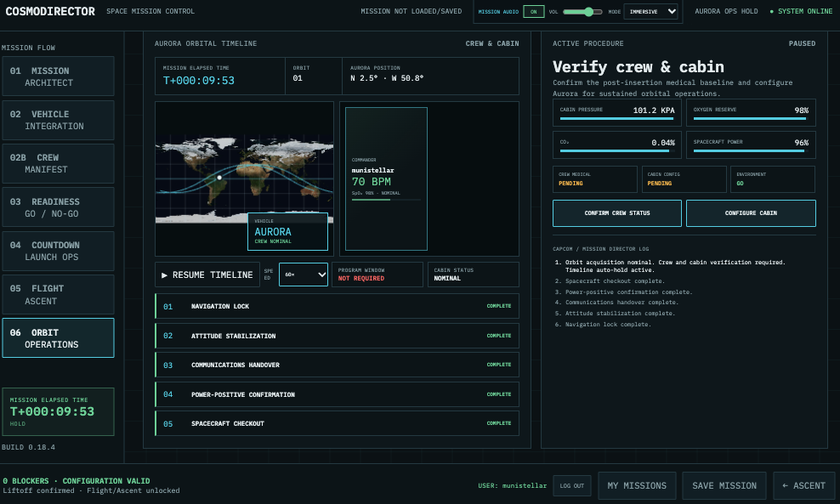This screenshot has height=504, width=840.
Task: Log out of the munistellar account
Action: (571, 486)
